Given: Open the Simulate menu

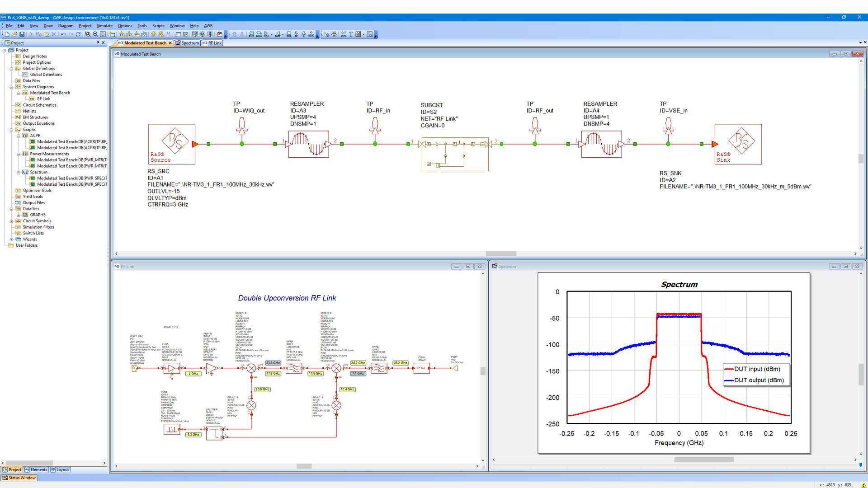Looking at the screenshot, I should click(x=104, y=26).
